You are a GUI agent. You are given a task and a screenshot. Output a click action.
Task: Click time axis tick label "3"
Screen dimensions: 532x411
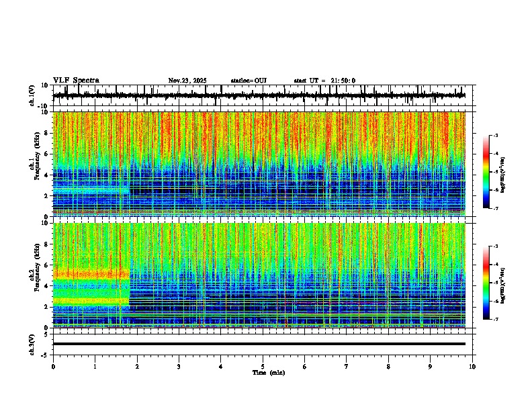pyautogui.click(x=179, y=367)
